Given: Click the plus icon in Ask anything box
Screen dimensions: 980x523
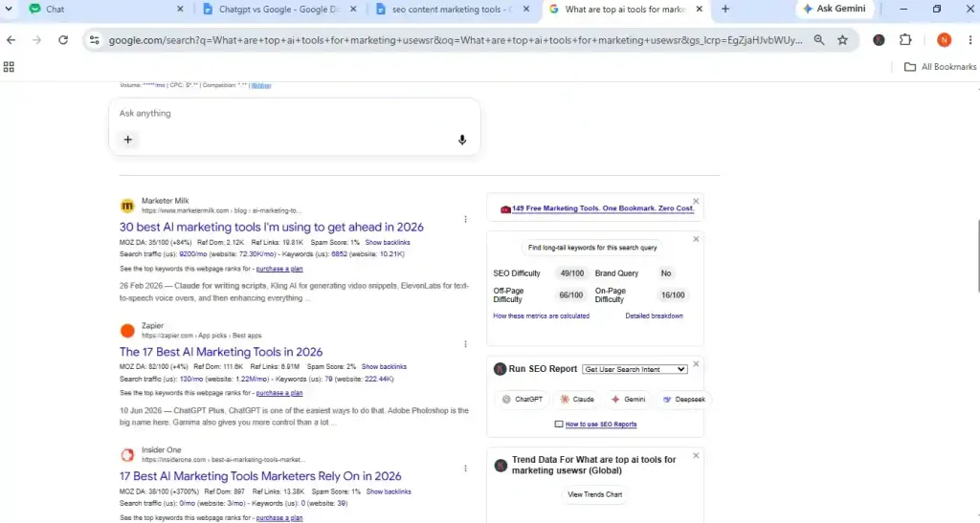Looking at the screenshot, I should 128,140.
